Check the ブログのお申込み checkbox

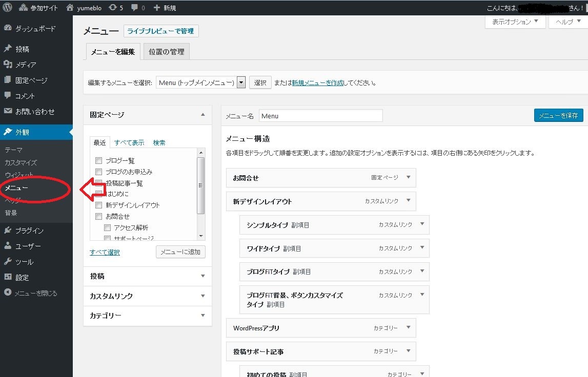[98, 172]
